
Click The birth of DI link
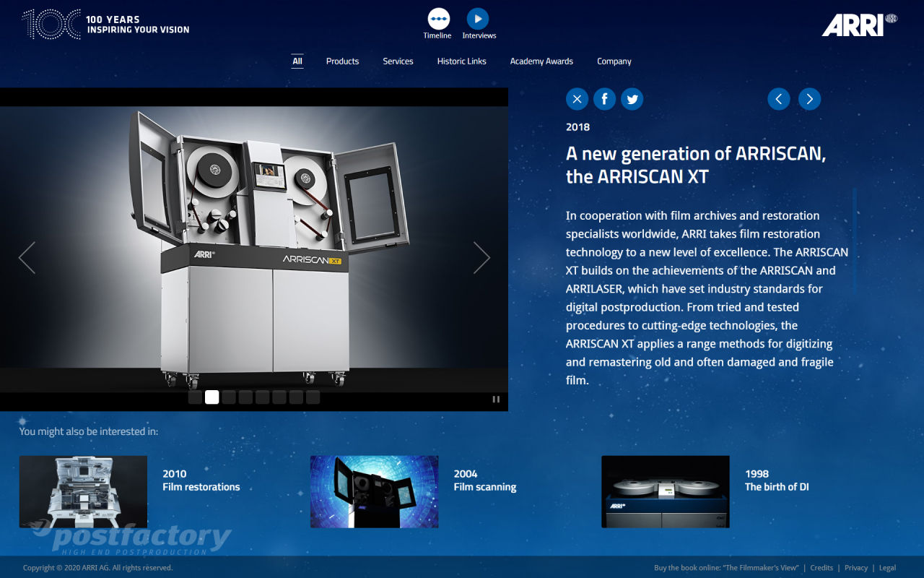tap(777, 487)
